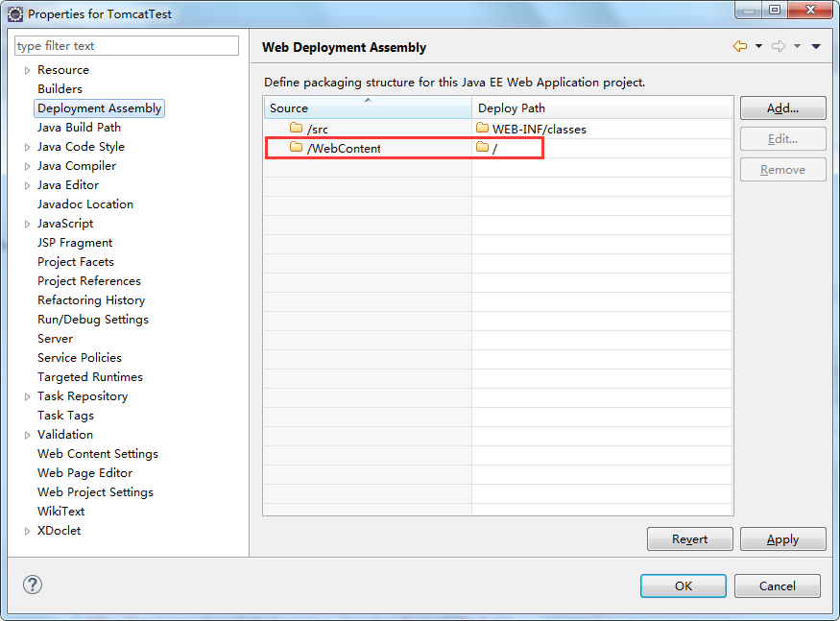840x621 pixels.
Task: Click the Apply button
Action: coord(782,539)
